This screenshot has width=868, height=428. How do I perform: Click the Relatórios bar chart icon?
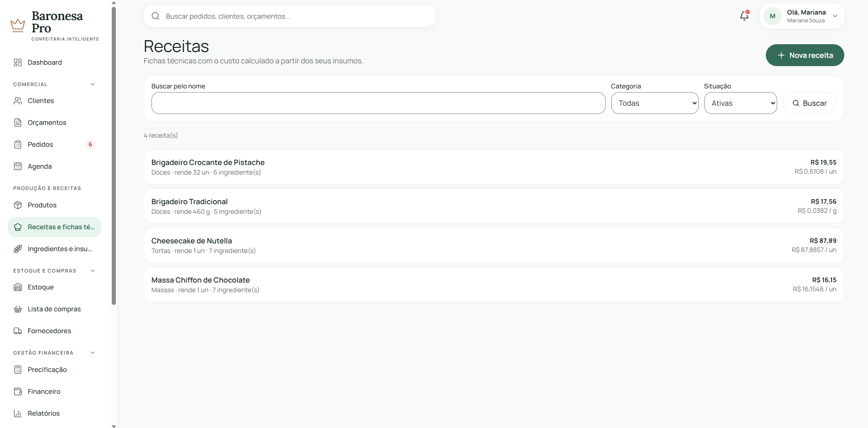18,413
